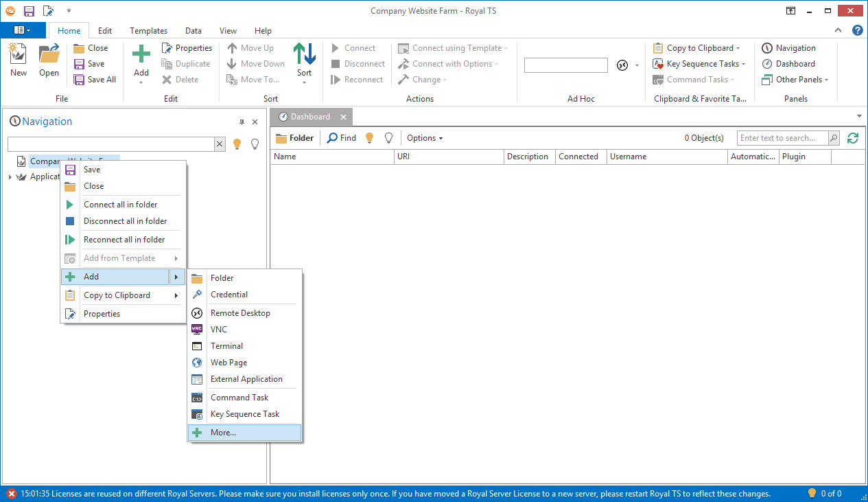Choose VNC connection from submenu
This screenshot has height=502, width=868.
coord(218,330)
